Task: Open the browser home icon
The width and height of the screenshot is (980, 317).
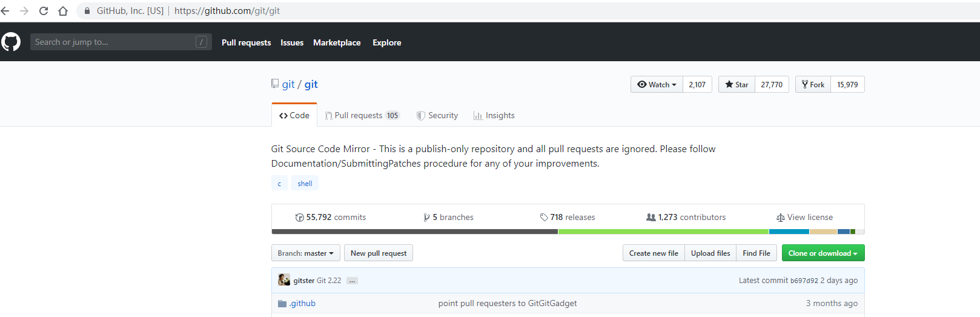Action: pos(63,11)
